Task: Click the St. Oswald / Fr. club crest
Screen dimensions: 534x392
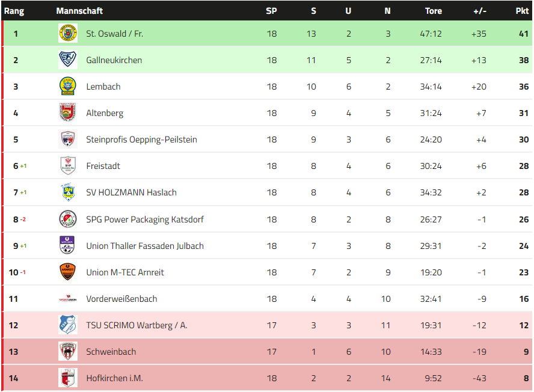Action: coord(68,34)
